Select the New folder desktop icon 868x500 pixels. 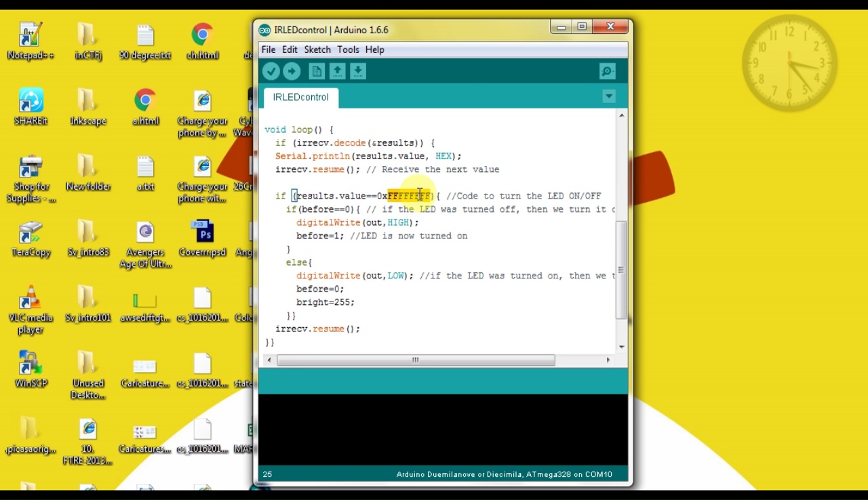pos(88,173)
